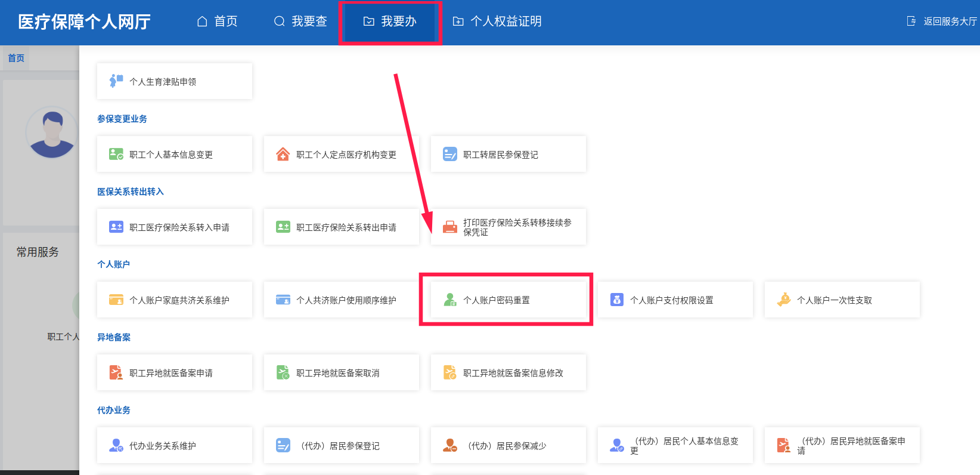Viewport: 980px width, 475px height.
Task: Select 代办业务关系维护 text
Action: (163, 446)
